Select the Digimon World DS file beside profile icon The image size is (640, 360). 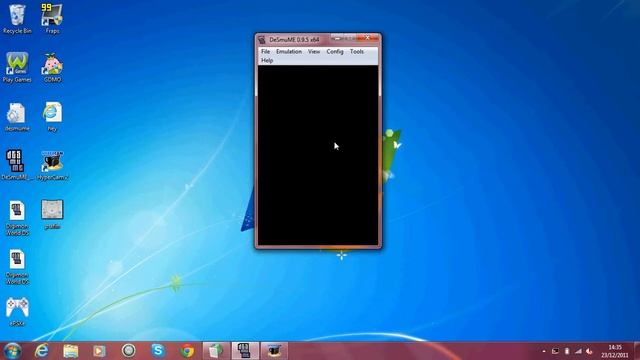[17, 218]
